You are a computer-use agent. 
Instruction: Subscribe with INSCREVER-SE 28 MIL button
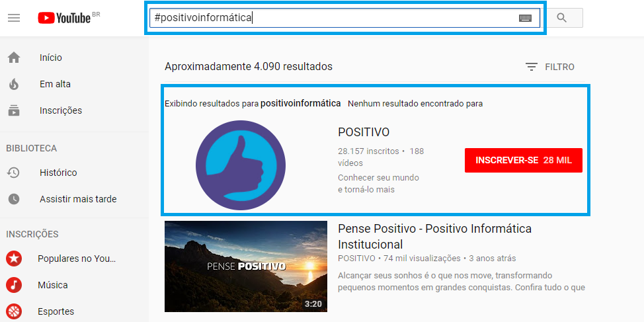pyautogui.click(x=524, y=160)
